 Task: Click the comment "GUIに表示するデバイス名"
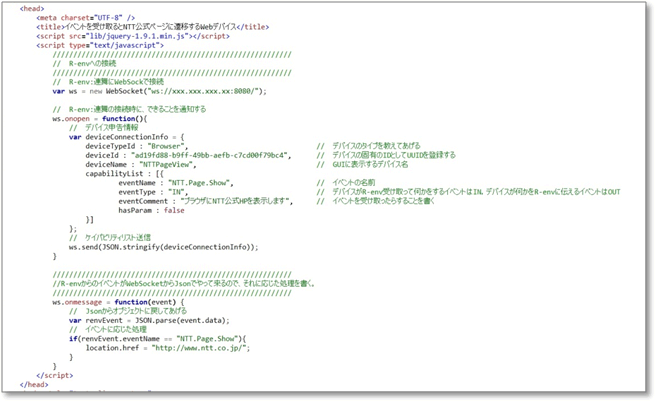tap(362, 164)
